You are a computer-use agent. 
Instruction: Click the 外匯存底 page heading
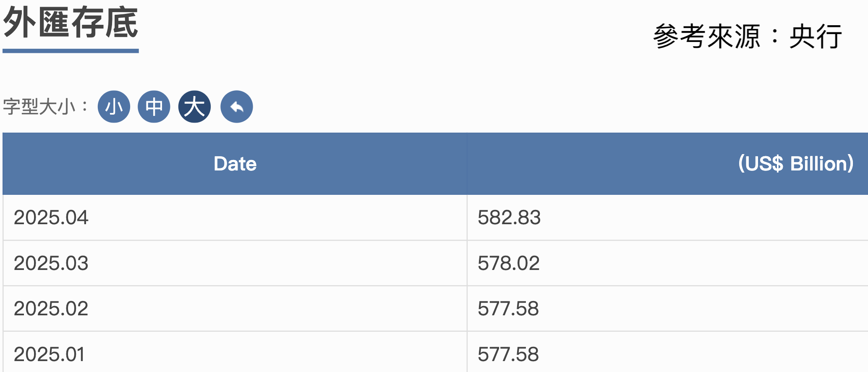[x=71, y=23]
